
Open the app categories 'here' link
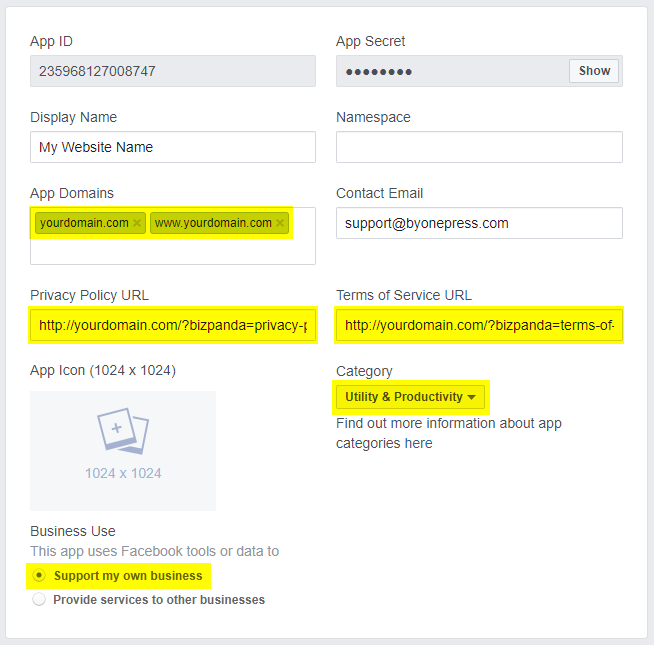tap(418, 443)
